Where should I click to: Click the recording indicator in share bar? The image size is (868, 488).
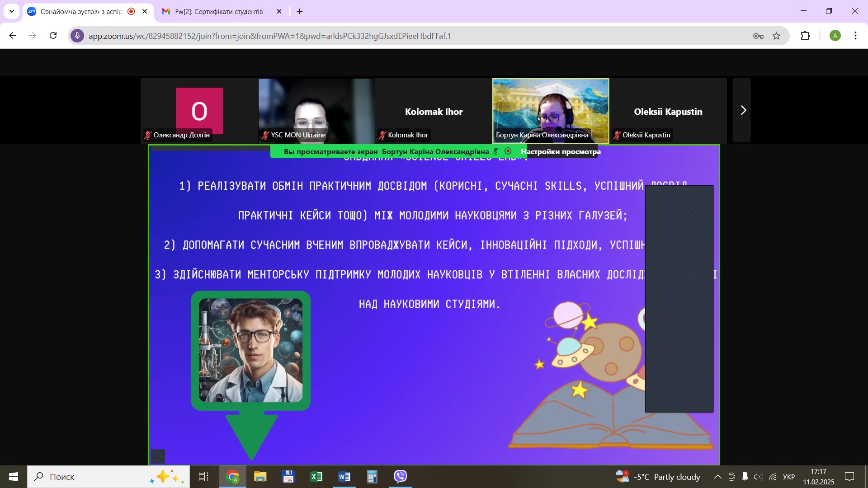[508, 151]
